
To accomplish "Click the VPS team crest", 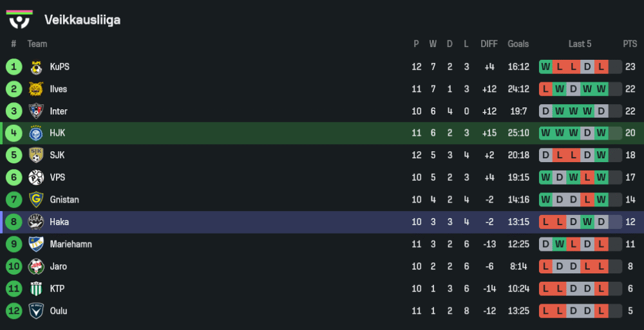I will pyautogui.click(x=36, y=178).
